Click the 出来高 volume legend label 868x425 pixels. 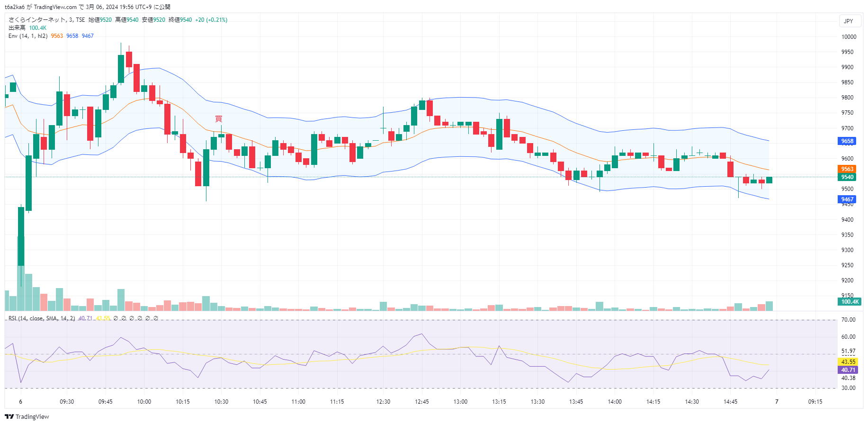click(x=17, y=28)
